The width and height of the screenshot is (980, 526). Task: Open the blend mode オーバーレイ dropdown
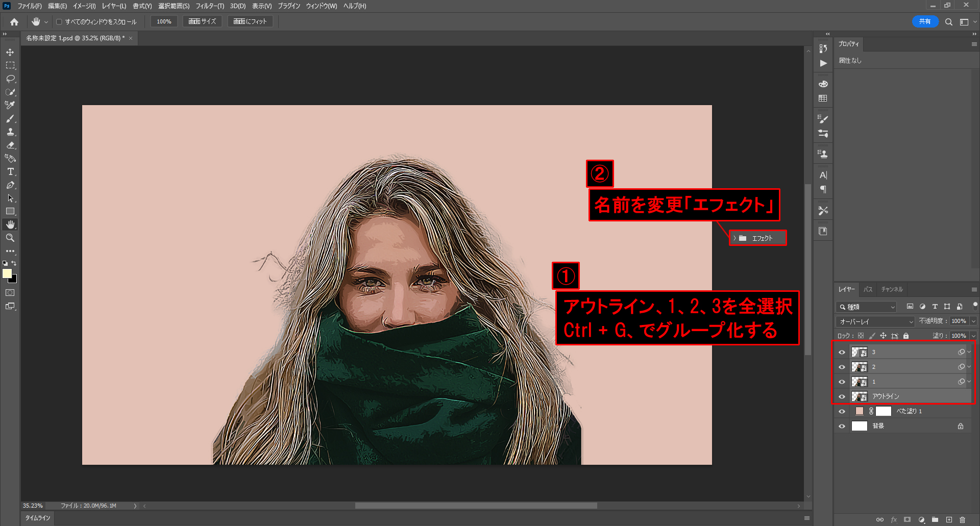pyautogui.click(x=875, y=321)
